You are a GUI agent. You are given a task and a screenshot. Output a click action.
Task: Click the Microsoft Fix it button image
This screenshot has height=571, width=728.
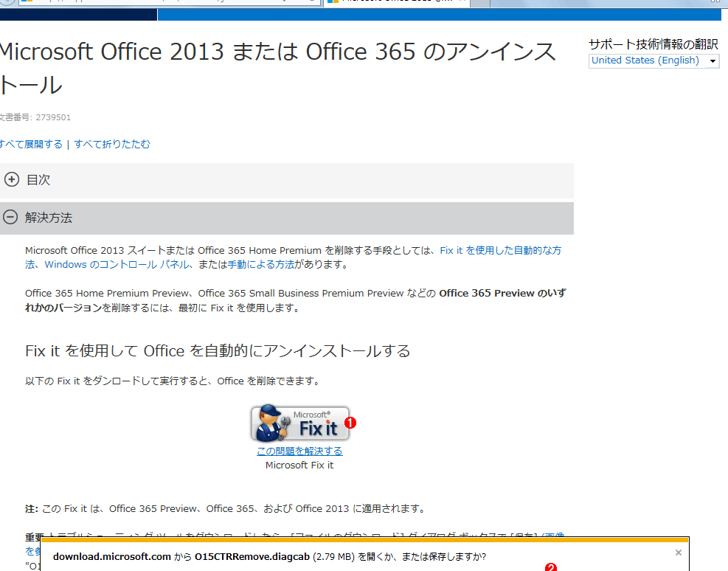299,423
